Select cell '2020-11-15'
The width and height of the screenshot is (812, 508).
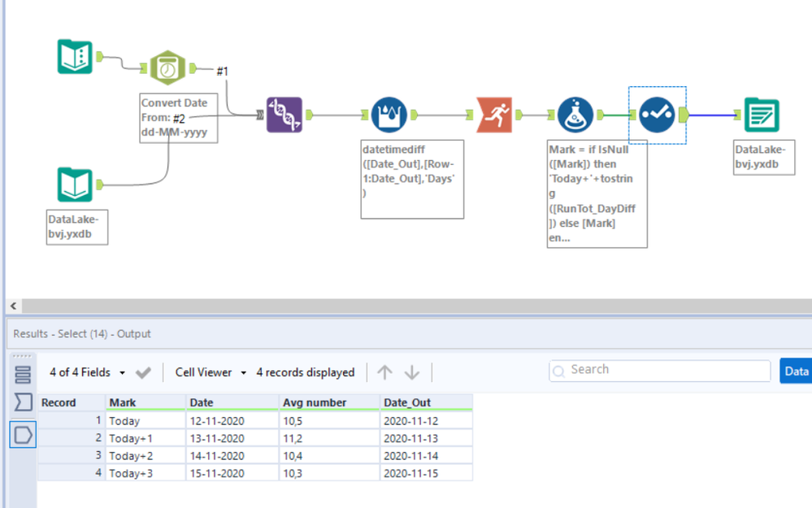(x=426, y=473)
